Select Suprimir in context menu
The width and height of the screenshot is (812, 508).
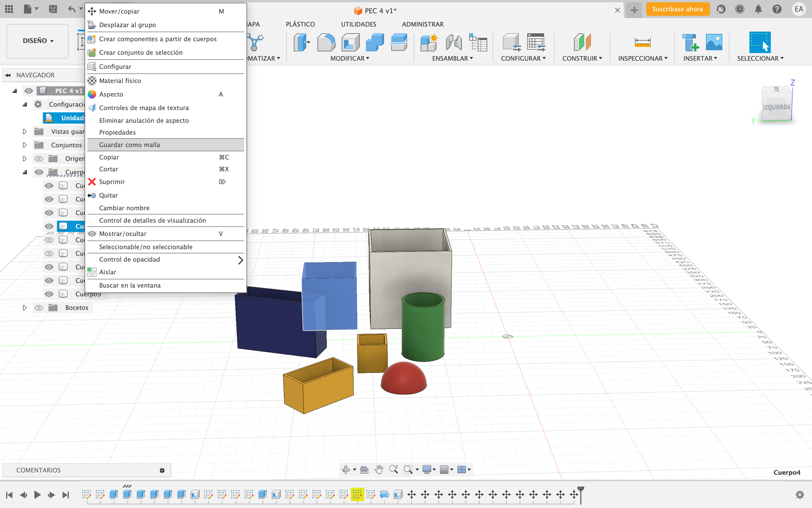[165, 182]
